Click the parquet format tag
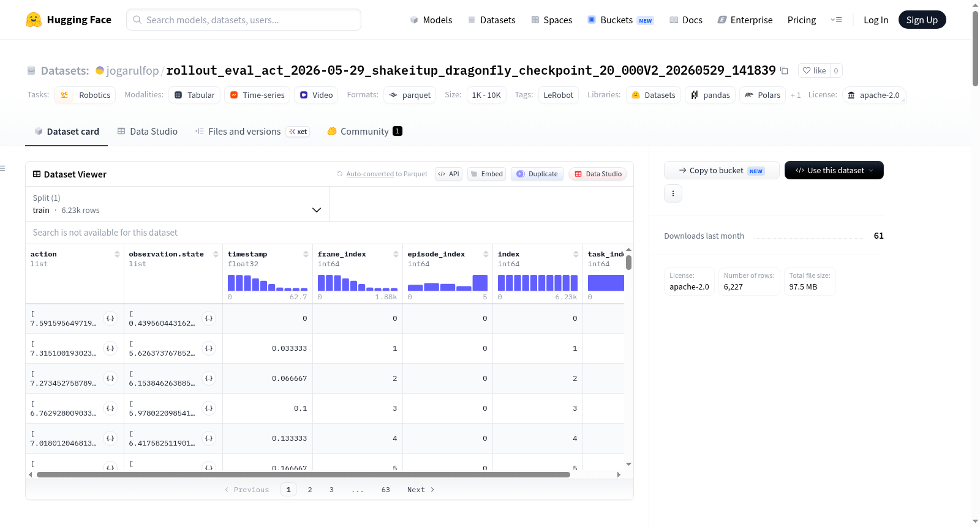 pos(410,95)
